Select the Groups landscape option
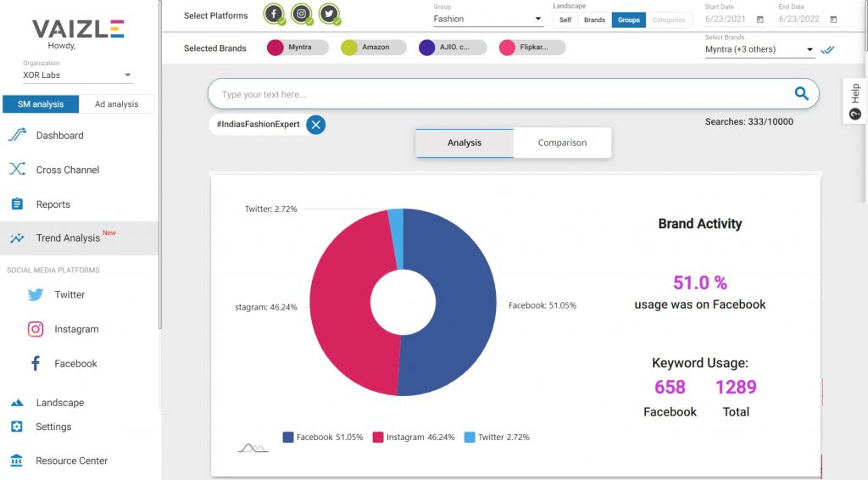Screen dimensions: 868x480 pos(629,20)
